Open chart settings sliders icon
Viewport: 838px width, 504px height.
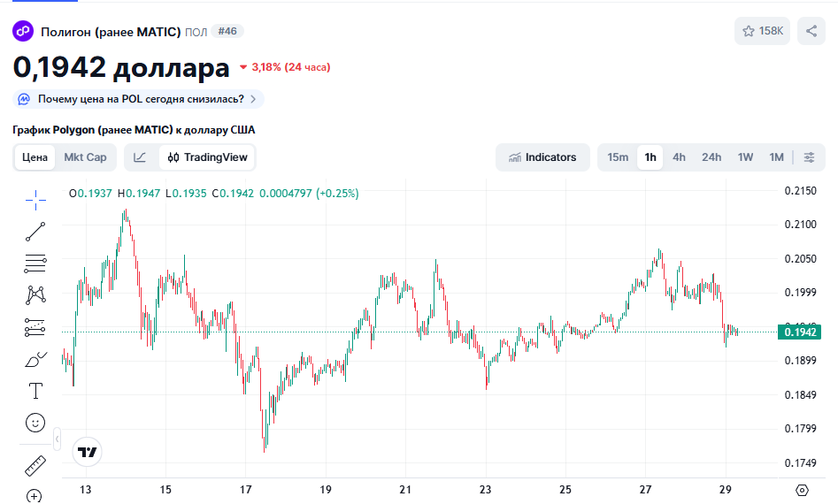(x=809, y=157)
